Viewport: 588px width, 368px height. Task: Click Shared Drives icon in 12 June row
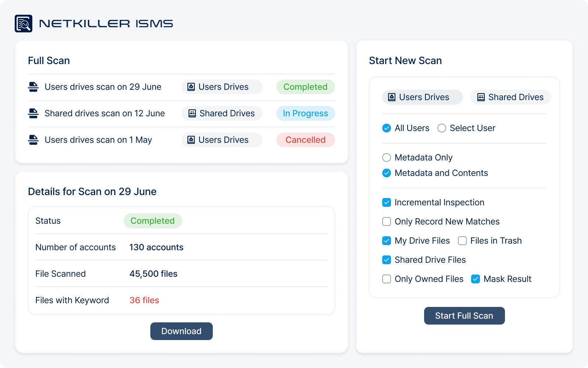tap(192, 113)
